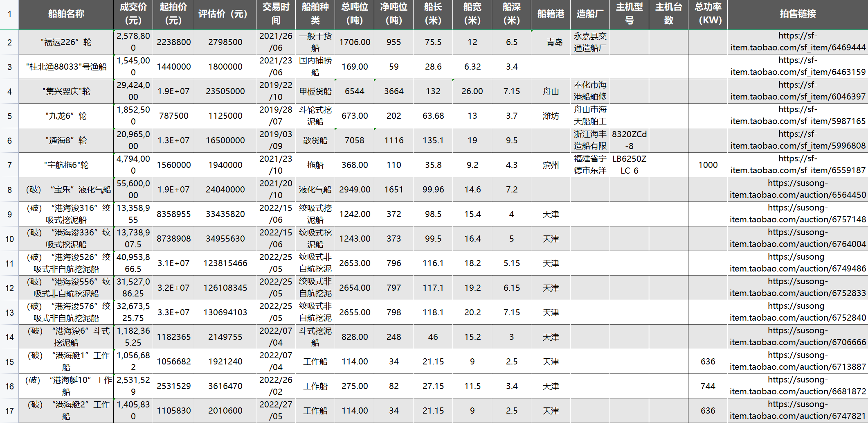Click the "港海浚576" ship name cell
Viewport: 868px width, 423px height.
point(66,312)
